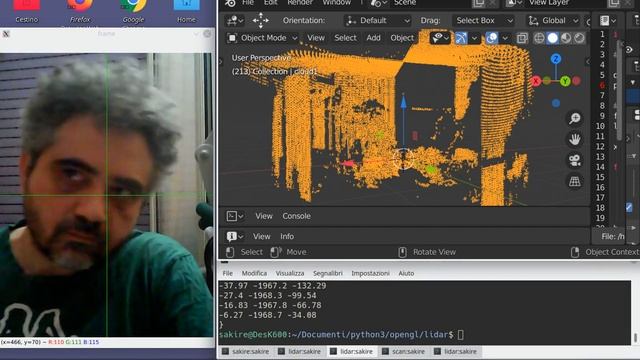Click the terminal vertical scrollbar

tap(636, 312)
